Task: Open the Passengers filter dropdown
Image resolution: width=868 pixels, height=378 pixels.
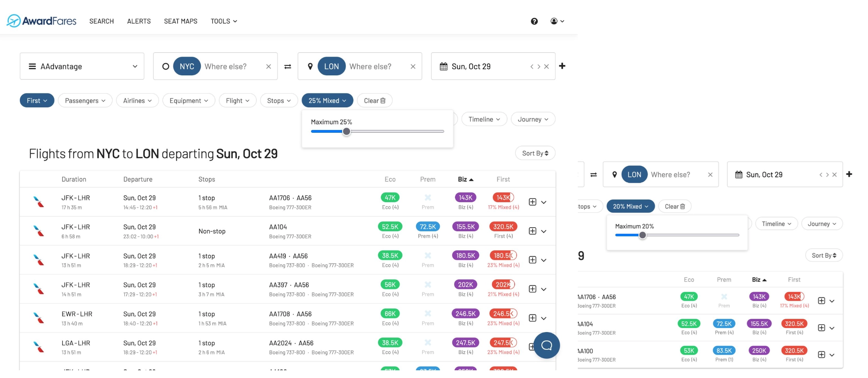Action: click(x=85, y=100)
